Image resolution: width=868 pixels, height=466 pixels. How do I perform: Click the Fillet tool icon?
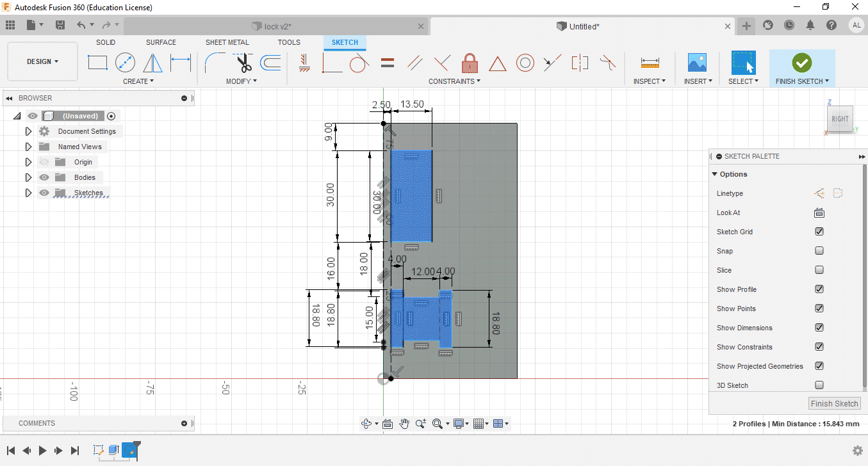[x=214, y=63]
